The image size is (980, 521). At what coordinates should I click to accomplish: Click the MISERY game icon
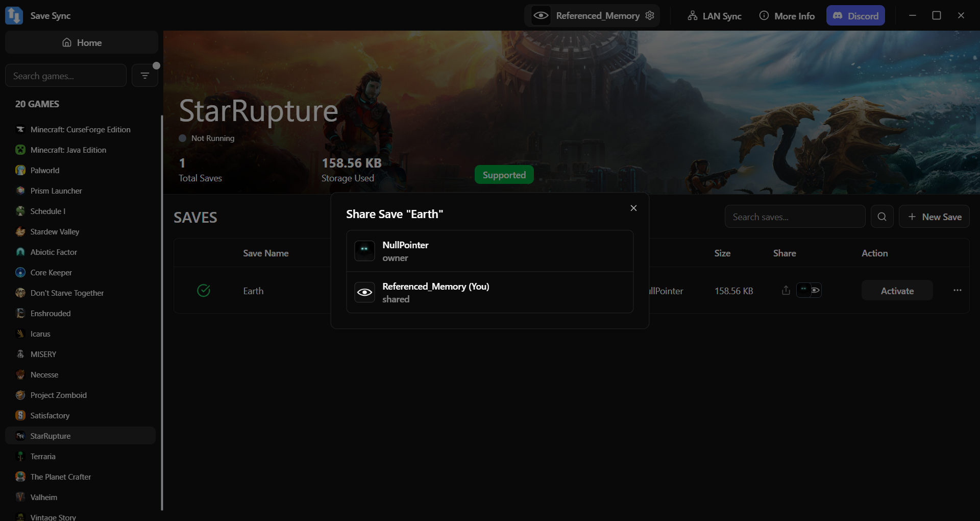point(20,354)
